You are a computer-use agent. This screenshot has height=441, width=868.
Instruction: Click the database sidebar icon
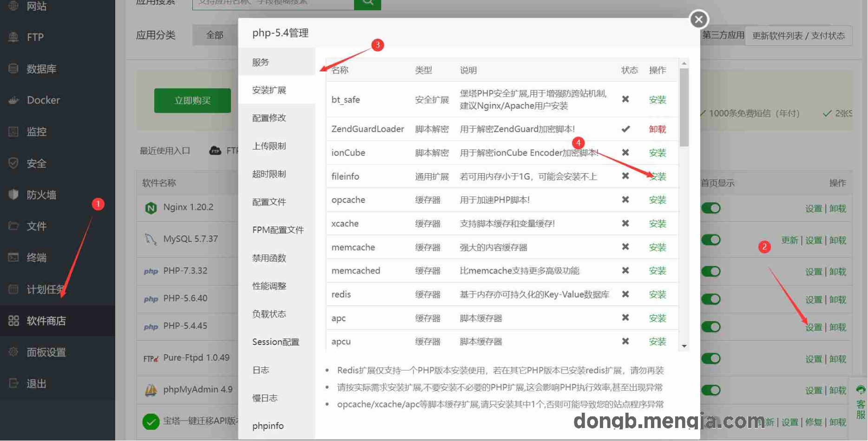coord(13,69)
